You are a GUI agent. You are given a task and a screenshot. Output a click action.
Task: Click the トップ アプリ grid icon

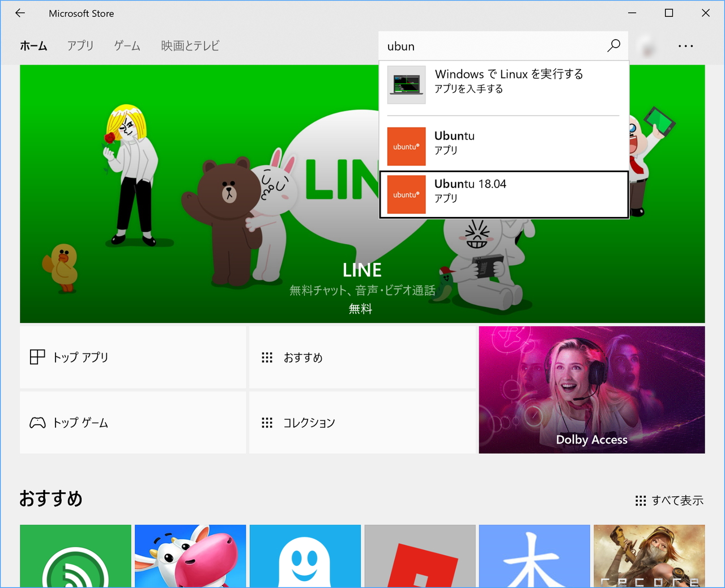pyautogui.click(x=36, y=357)
